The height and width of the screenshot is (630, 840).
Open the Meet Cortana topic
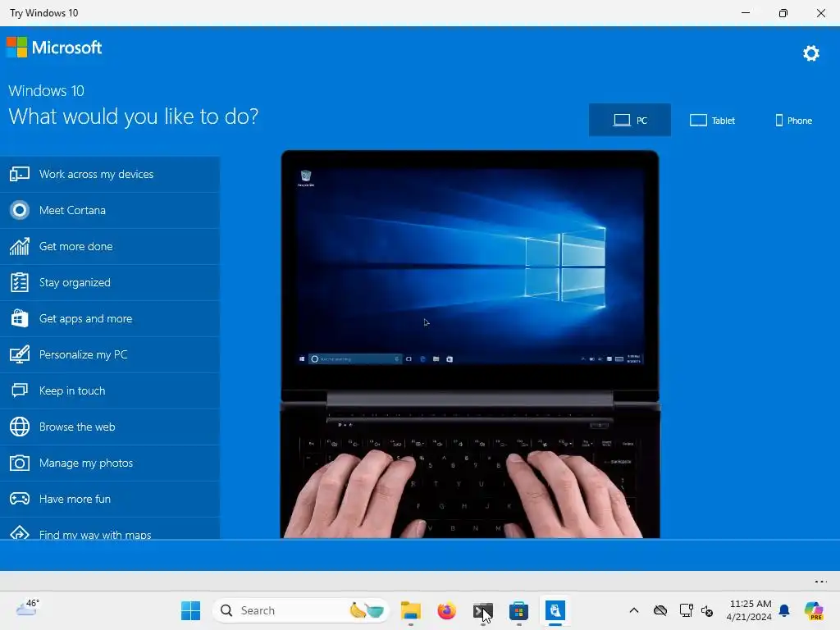click(110, 210)
